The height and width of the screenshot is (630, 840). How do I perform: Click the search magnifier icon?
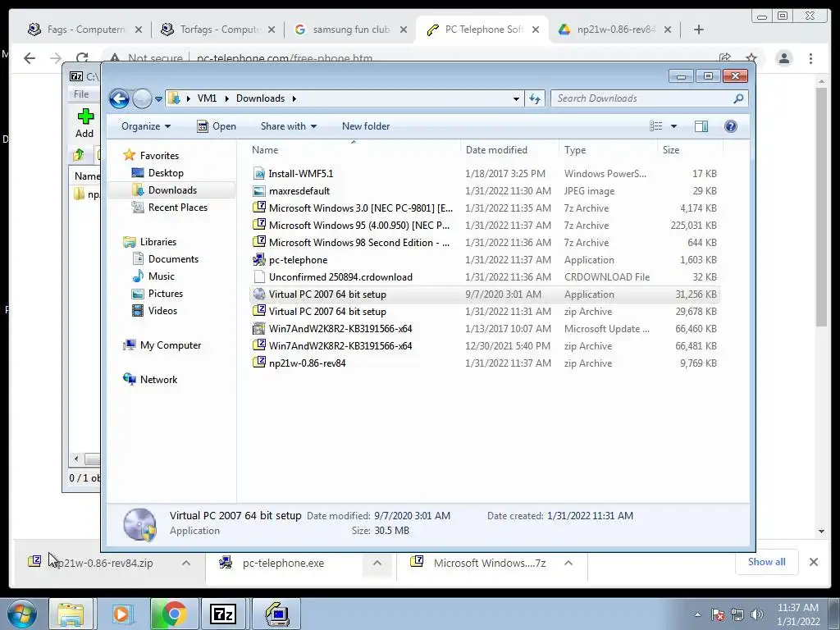click(738, 98)
